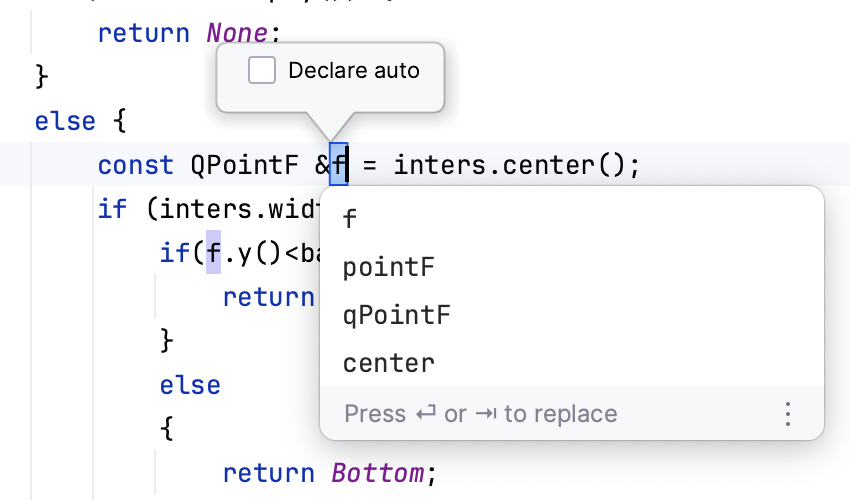Screen dimensions: 850x500
Task: Select 'center' as the new variable name
Action: pyautogui.click(x=389, y=363)
